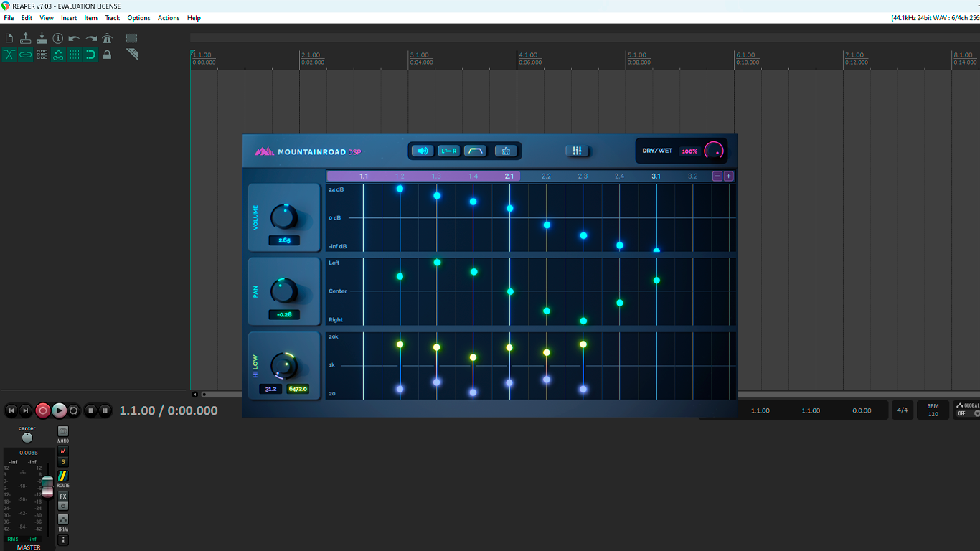Open the Track menu
Viewport: 980px width, 551px height.
pos(113,18)
